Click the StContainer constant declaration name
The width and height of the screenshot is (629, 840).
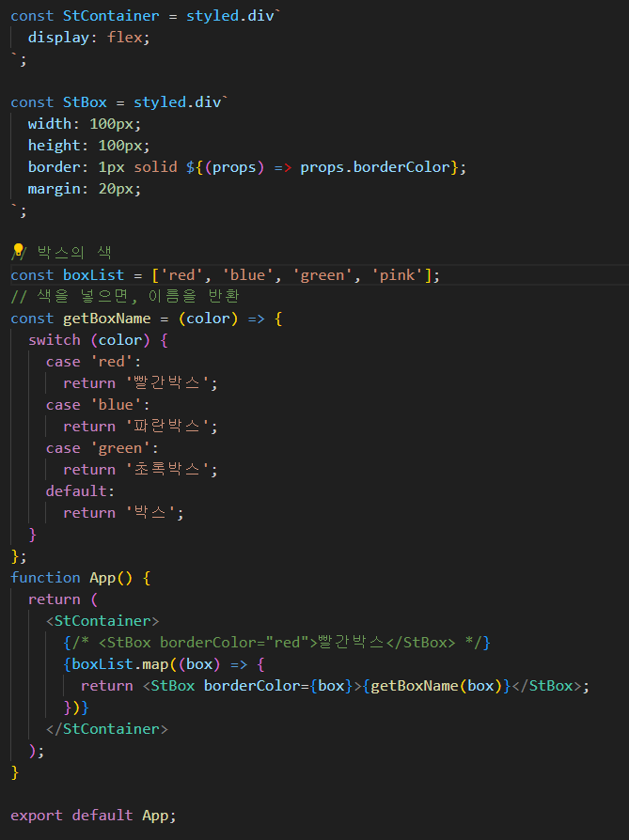tap(111, 16)
